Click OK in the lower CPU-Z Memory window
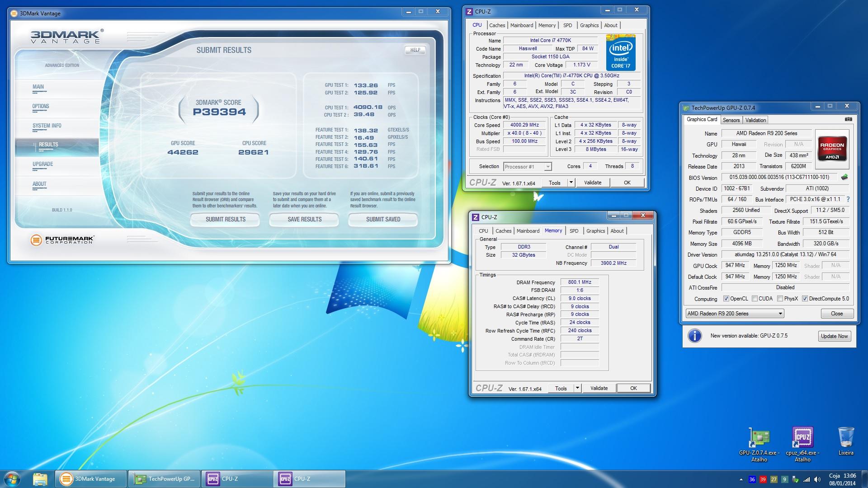The width and height of the screenshot is (868, 488). click(x=633, y=388)
